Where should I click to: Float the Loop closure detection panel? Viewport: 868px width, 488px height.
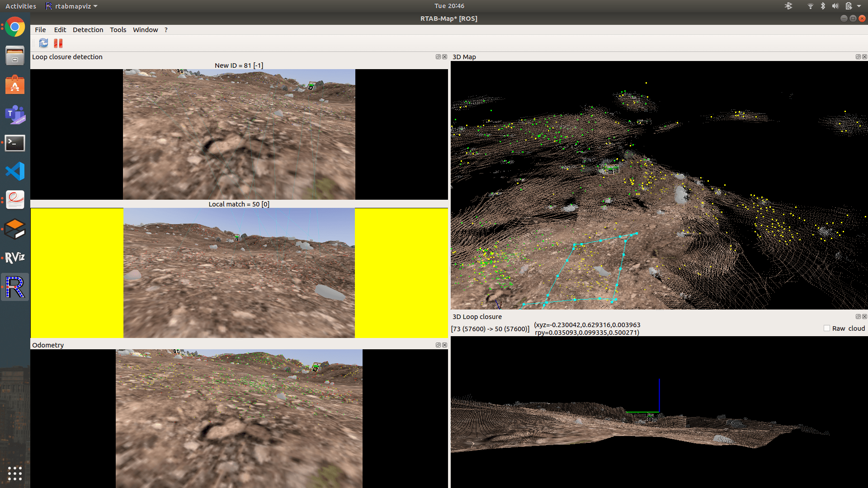(x=438, y=57)
